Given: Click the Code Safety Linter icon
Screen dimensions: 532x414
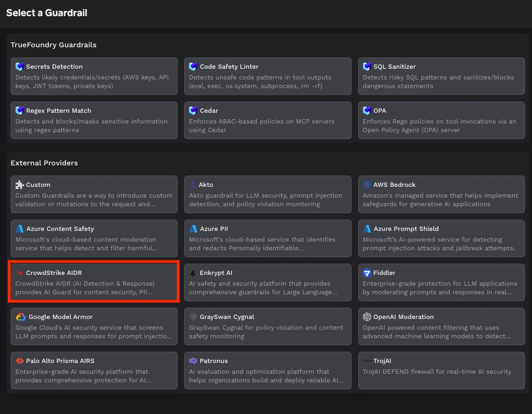Looking at the screenshot, I should pyautogui.click(x=193, y=67).
